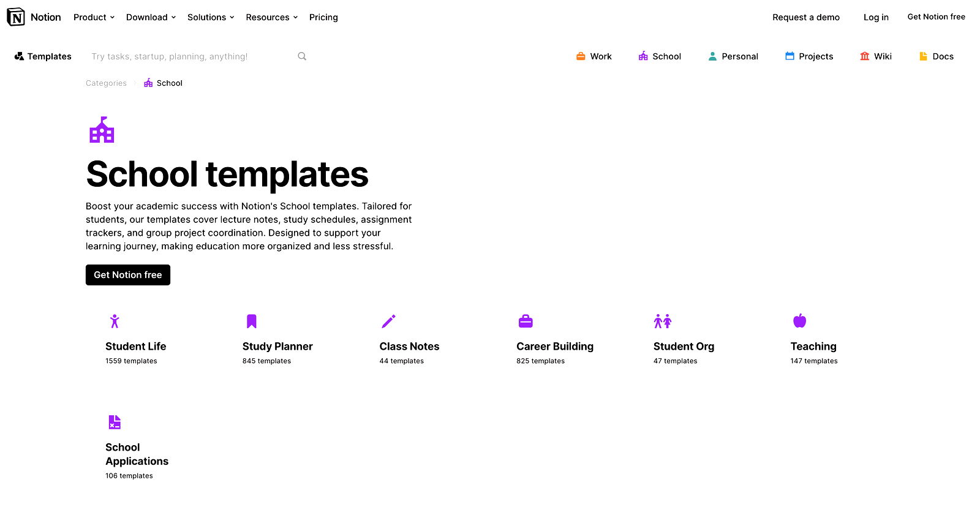
Task: Click Request a demo link
Action: (x=806, y=17)
